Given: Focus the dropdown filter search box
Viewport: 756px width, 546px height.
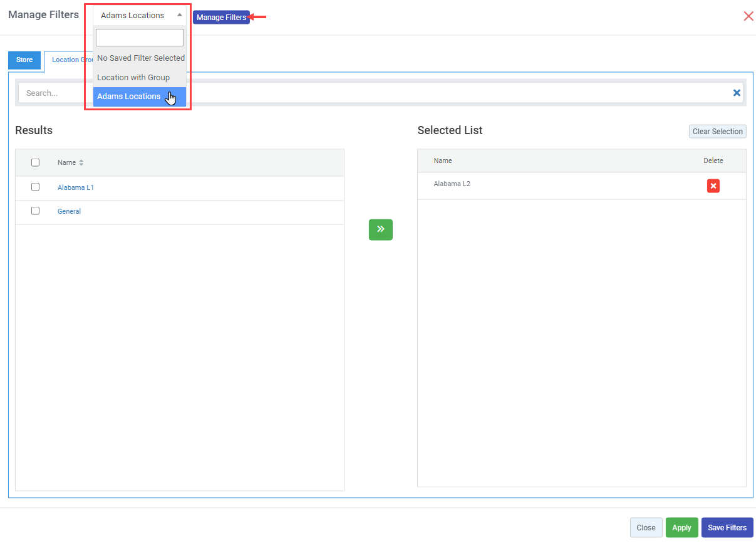Looking at the screenshot, I should 140,38.
